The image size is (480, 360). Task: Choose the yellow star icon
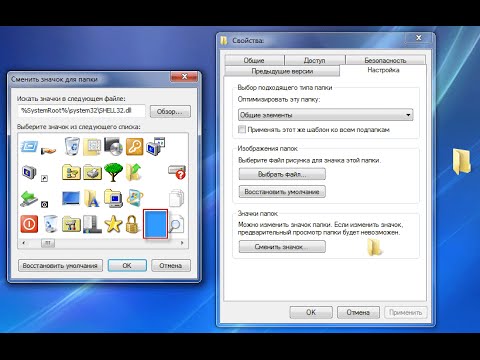pos(113,224)
